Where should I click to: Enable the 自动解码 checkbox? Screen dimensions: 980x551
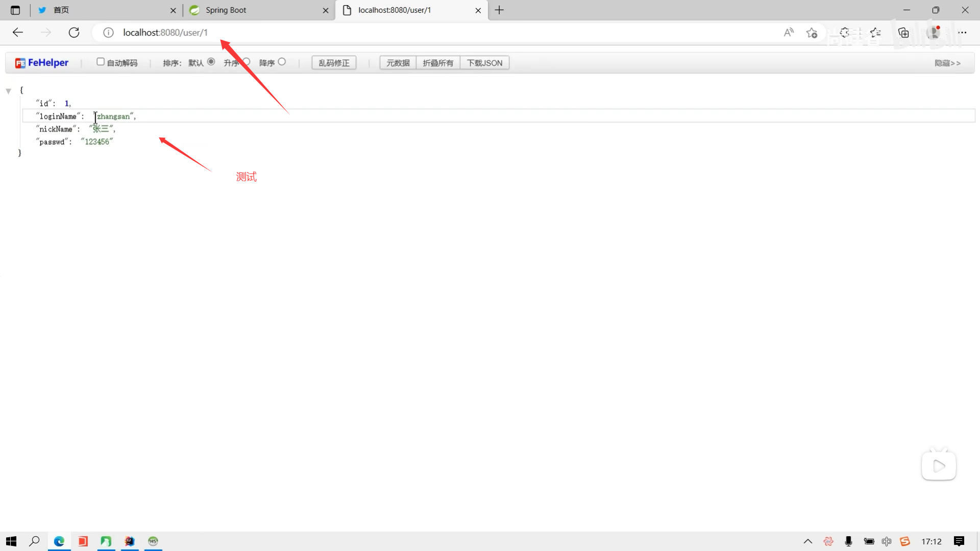[101, 62]
